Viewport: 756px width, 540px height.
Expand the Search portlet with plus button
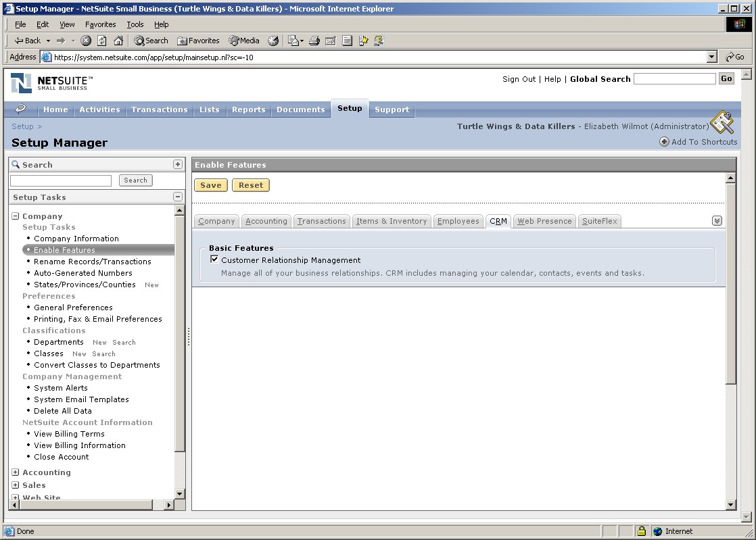click(x=178, y=164)
